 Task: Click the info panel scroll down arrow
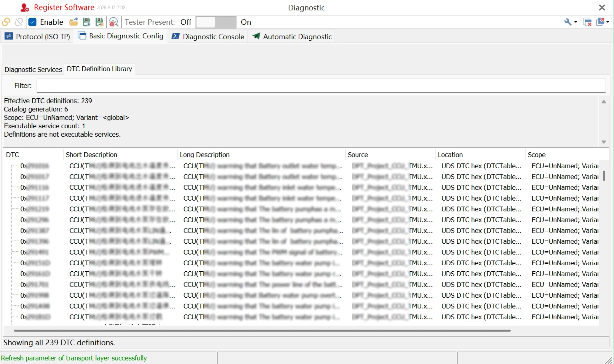tap(604, 142)
